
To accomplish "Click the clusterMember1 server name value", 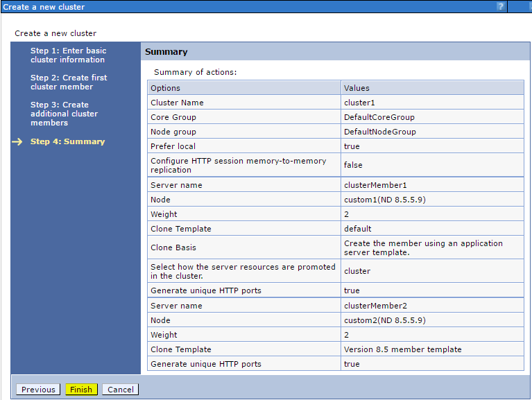I will (375, 185).
